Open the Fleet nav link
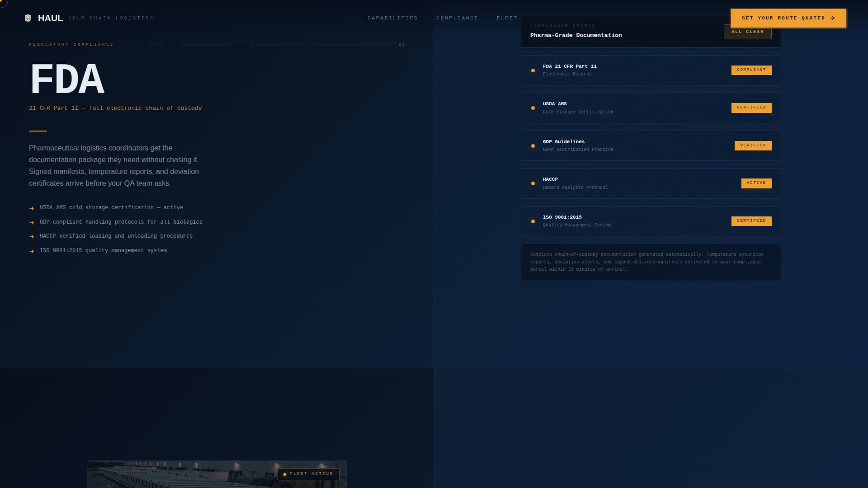The width and height of the screenshot is (868, 488). (x=507, y=18)
